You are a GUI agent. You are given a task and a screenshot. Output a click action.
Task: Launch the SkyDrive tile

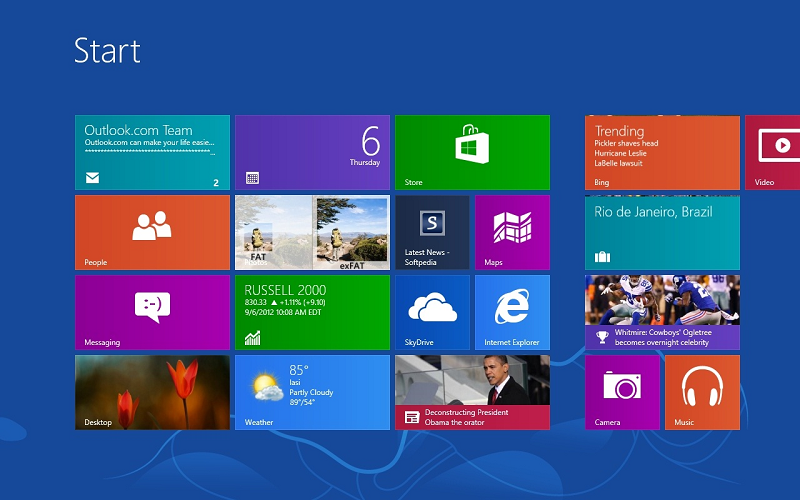coord(432,313)
